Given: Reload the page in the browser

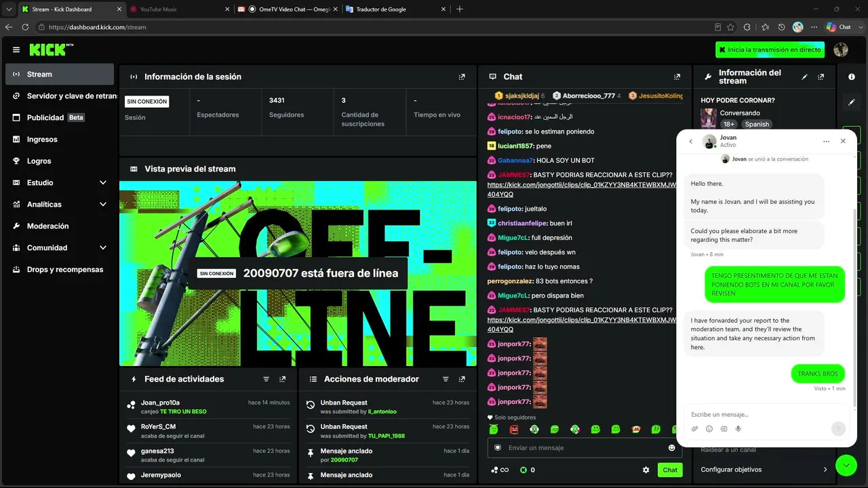Looking at the screenshot, I should (x=25, y=27).
